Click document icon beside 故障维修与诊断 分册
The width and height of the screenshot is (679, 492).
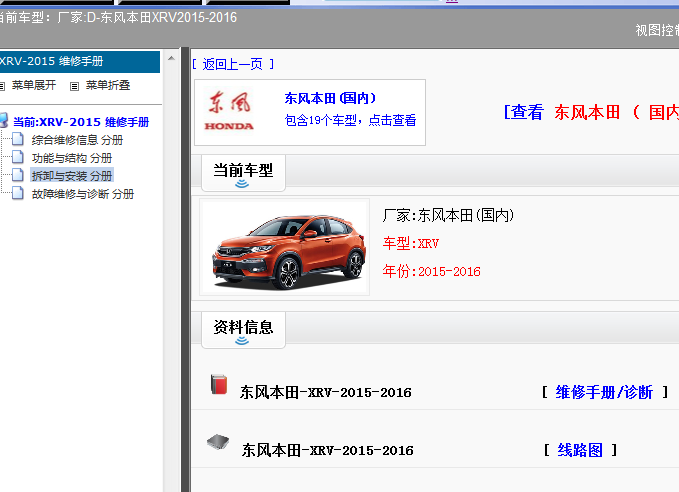point(18,193)
